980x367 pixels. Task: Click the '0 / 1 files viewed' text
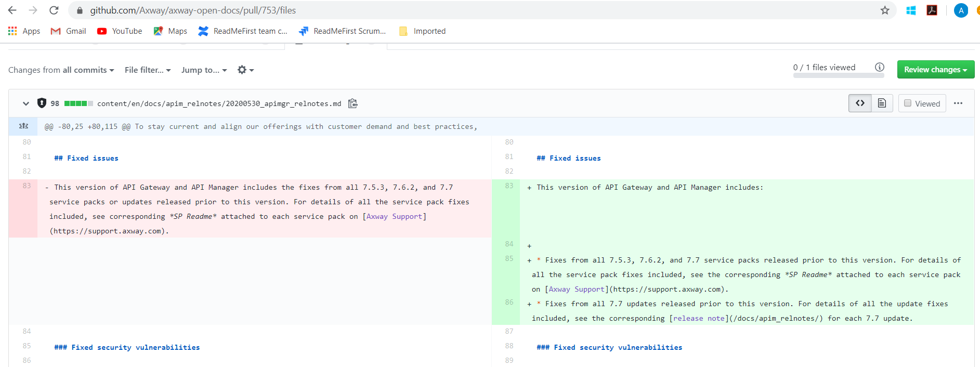(x=824, y=68)
